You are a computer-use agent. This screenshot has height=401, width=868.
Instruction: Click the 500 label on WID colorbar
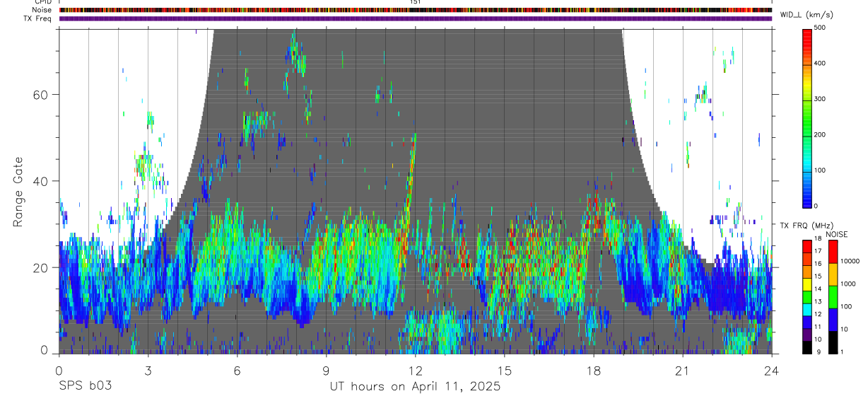pos(820,28)
